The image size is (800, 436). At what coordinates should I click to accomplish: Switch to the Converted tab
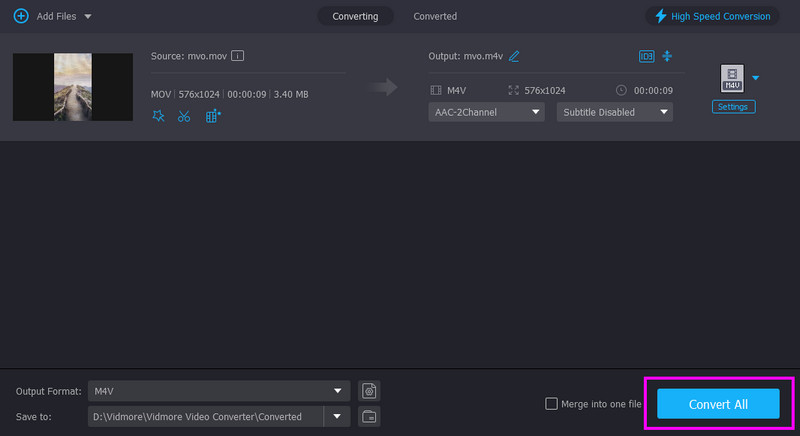coord(435,16)
